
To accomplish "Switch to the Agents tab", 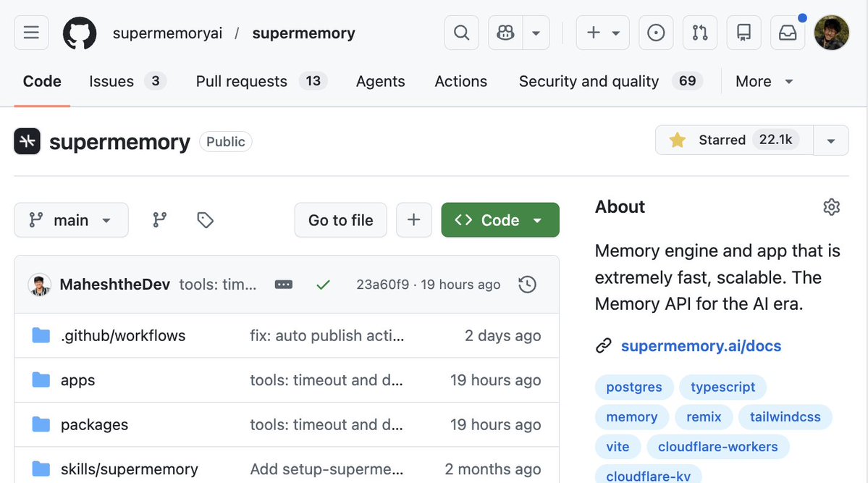I will 380,81.
